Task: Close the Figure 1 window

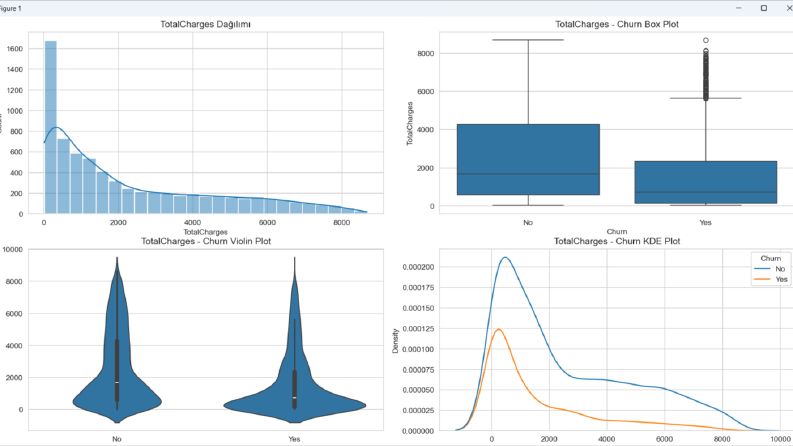Action: [788, 8]
